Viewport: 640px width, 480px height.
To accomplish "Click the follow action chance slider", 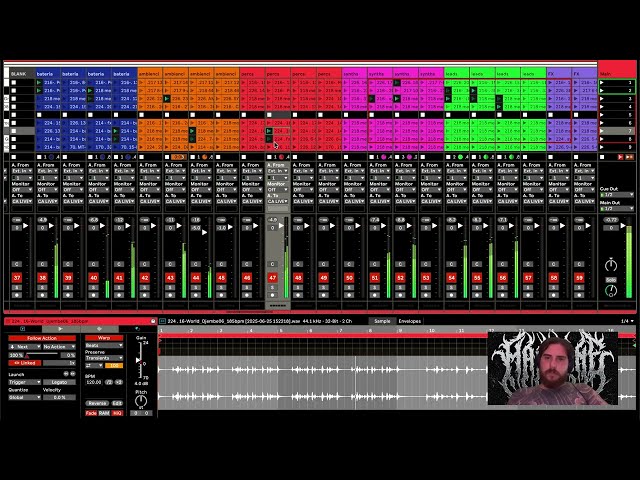I will (x=42, y=356).
